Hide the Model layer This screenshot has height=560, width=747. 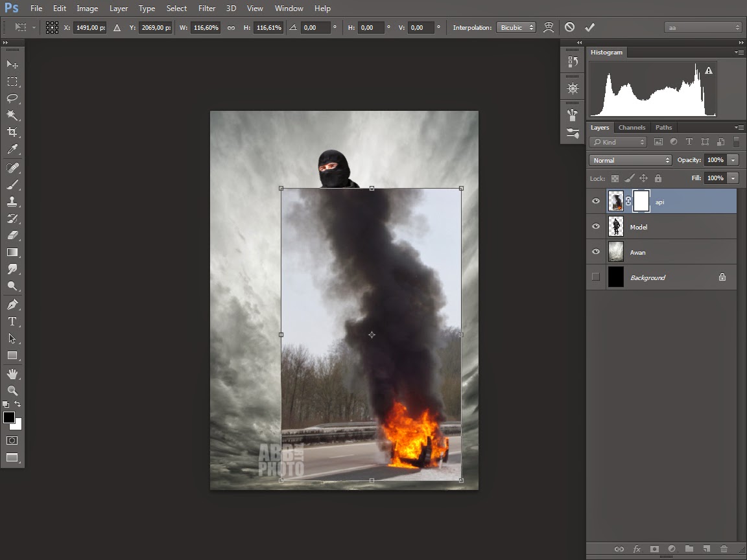tap(596, 227)
